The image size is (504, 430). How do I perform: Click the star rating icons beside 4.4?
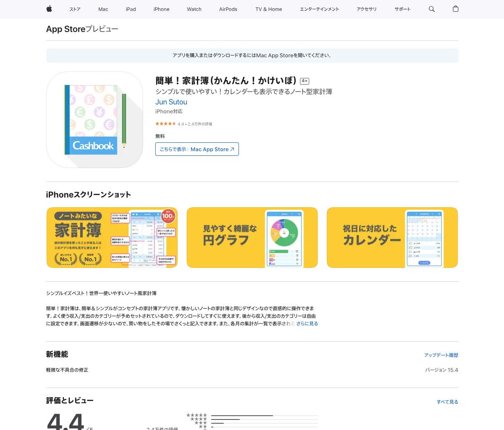[x=165, y=123]
